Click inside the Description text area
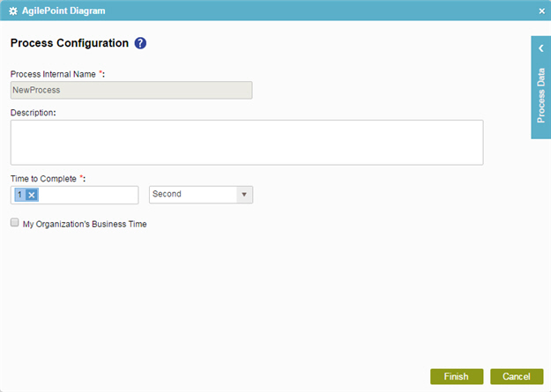This screenshot has width=551, height=392. 247,143
